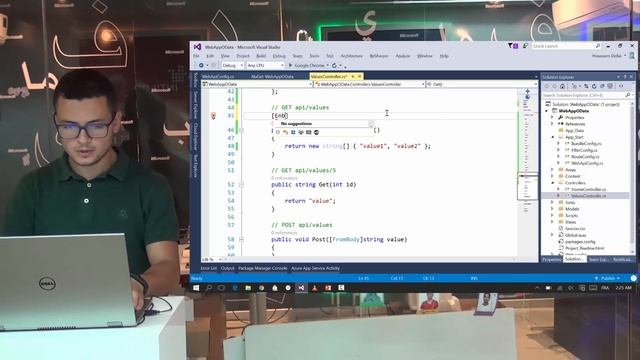The width and height of the screenshot is (640, 360).
Task: Open the Any CPU platform dropdown
Action: [265, 65]
